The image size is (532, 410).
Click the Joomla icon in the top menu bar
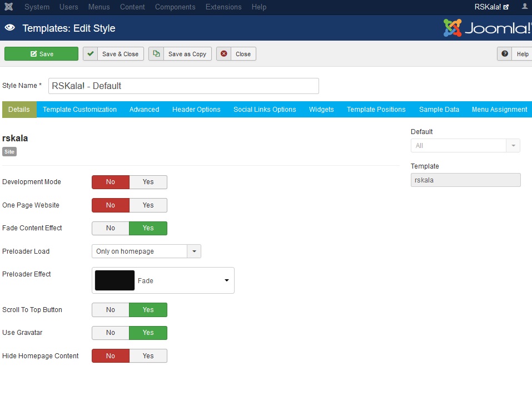point(9,7)
